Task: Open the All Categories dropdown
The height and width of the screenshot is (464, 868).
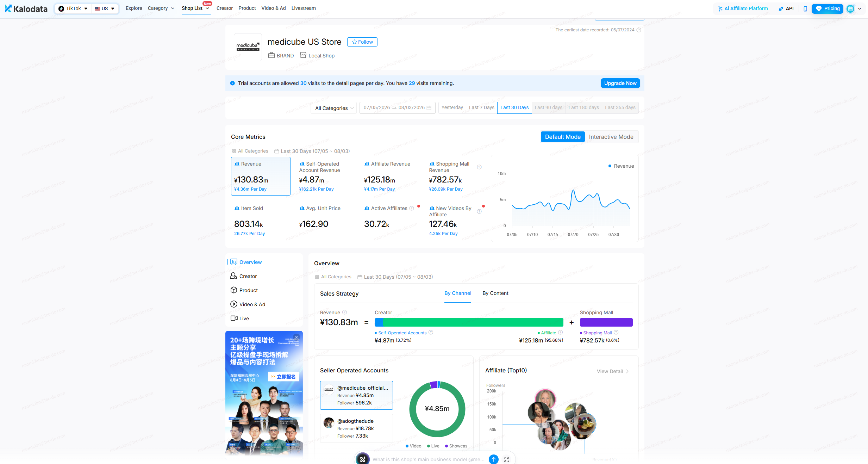Action: [334, 108]
